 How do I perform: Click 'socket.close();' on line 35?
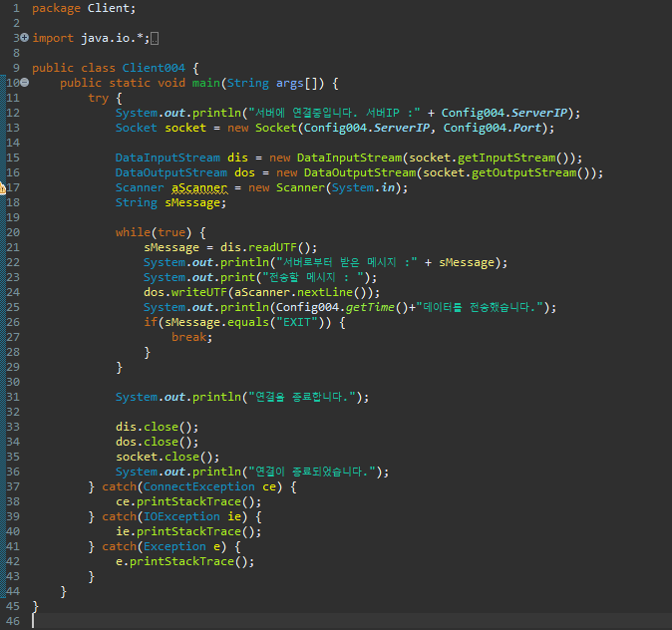click(168, 457)
